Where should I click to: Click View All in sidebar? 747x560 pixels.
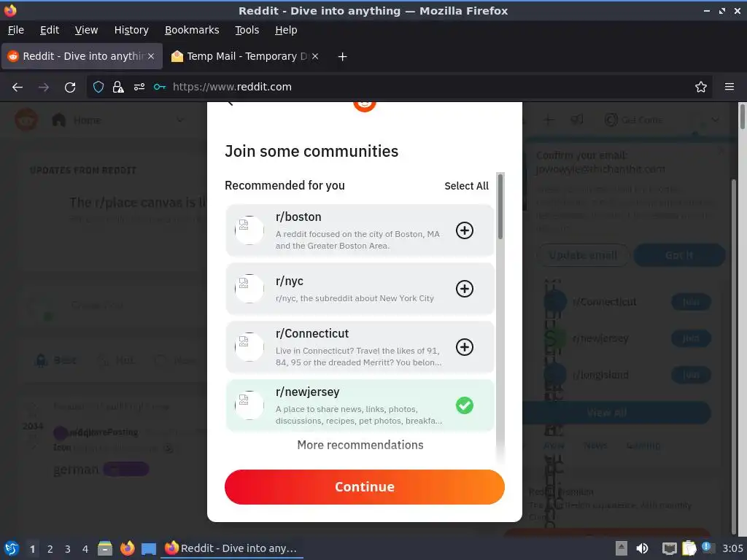click(x=606, y=413)
